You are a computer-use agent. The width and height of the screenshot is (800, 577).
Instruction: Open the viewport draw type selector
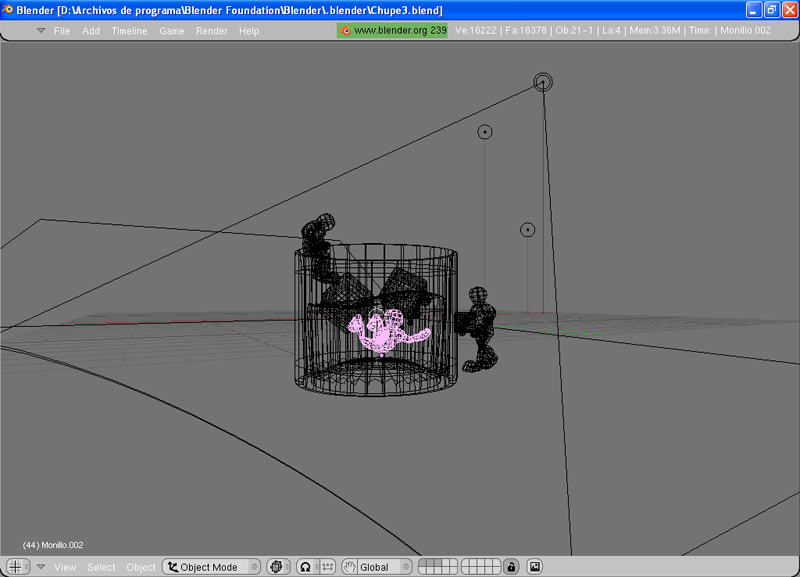click(279, 567)
